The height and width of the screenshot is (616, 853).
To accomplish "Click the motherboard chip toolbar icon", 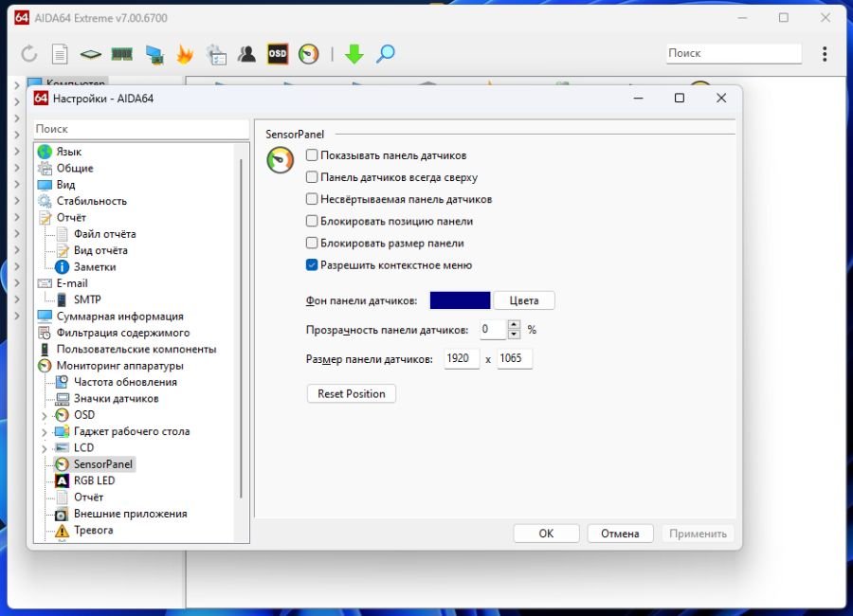I will pyautogui.click(x=90, y=54).
